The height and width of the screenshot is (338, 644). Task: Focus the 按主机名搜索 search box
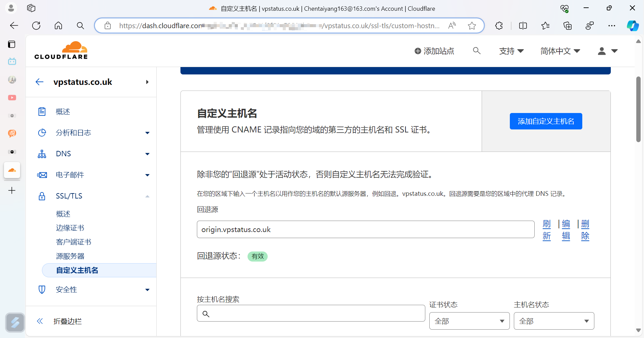311,313
